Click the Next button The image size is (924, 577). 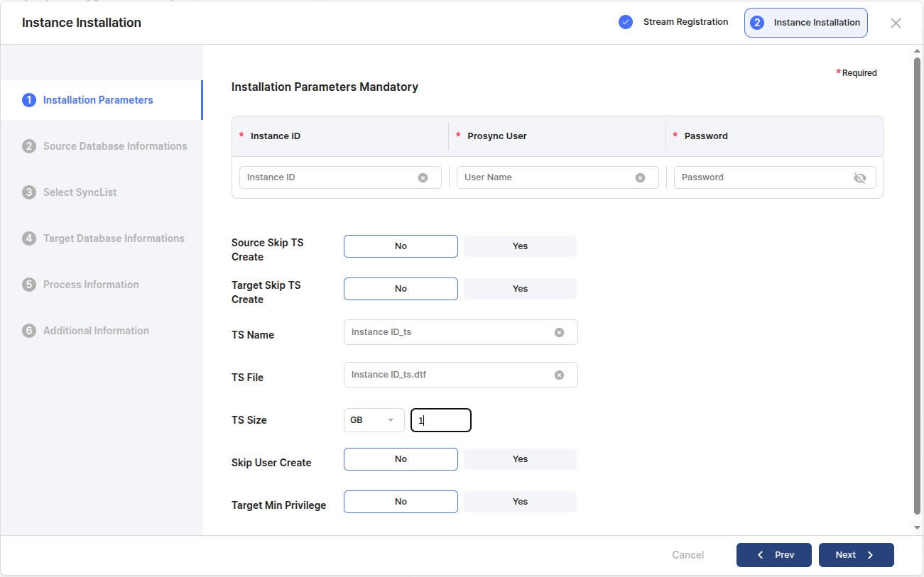click(x=856, y=555)
